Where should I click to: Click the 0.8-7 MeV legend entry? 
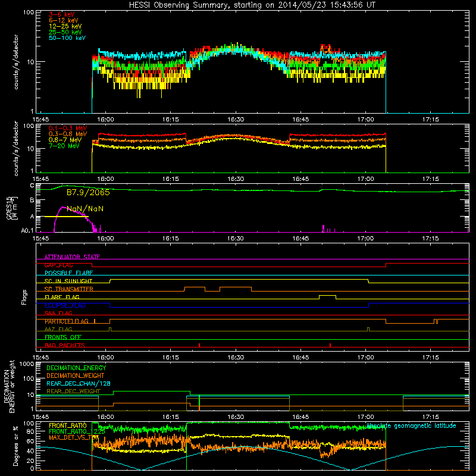coord(65,140)
